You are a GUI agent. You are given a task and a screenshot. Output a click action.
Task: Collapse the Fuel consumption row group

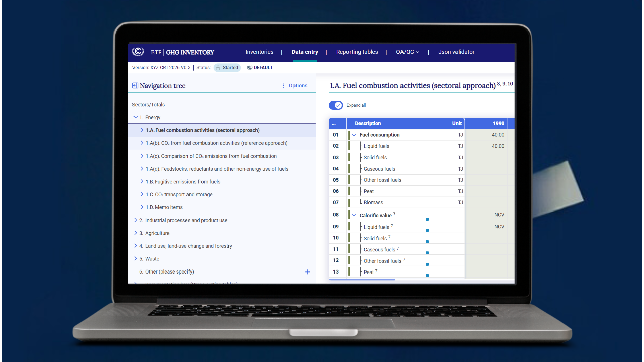[x=354, y=135]
